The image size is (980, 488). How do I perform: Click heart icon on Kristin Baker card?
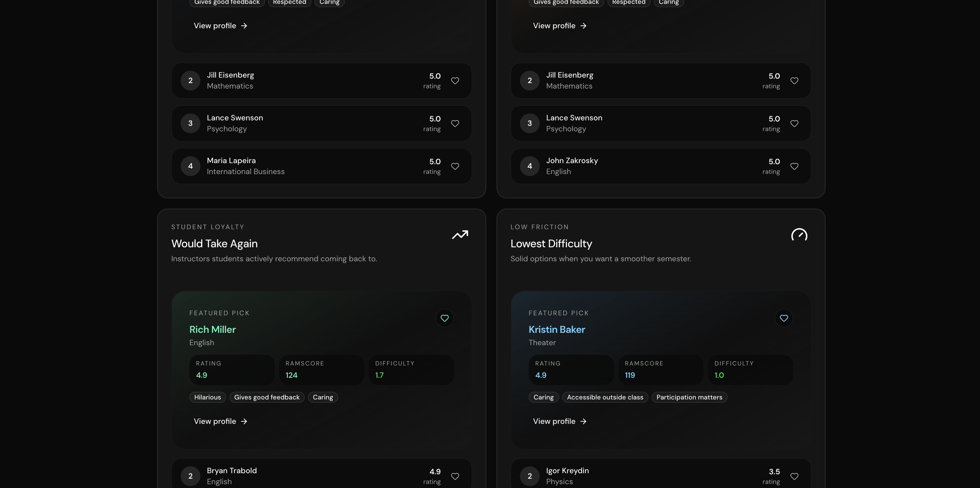click(x=784, y=318)
